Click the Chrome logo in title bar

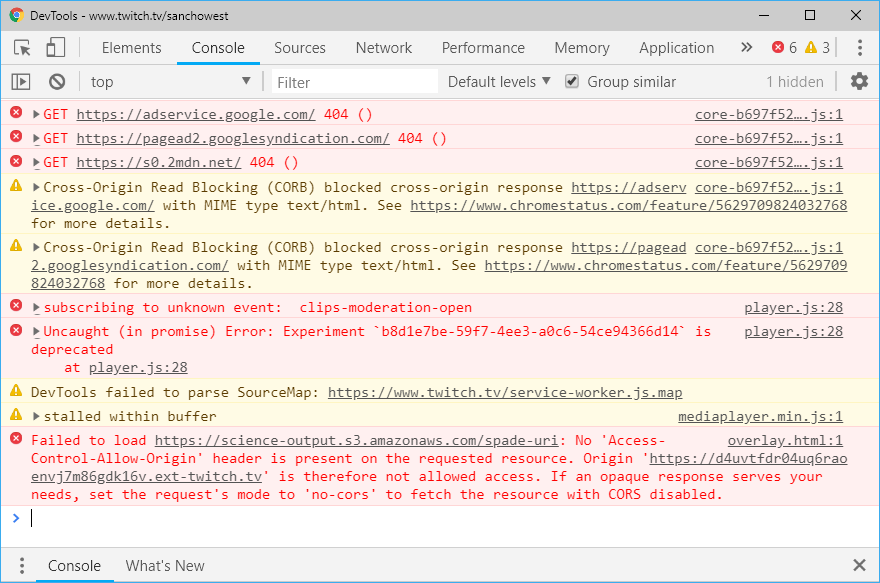pyautogui.click(x=16, y=15)
